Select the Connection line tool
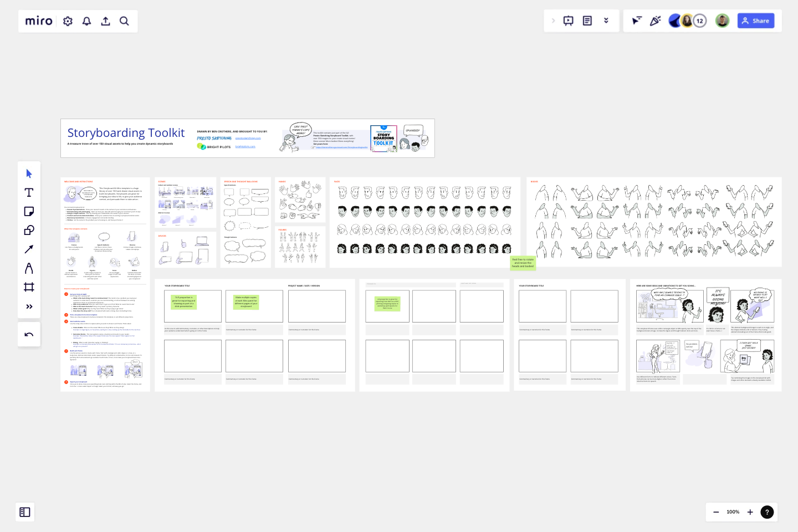The image size is (798, 532). [x=29, y=248]
